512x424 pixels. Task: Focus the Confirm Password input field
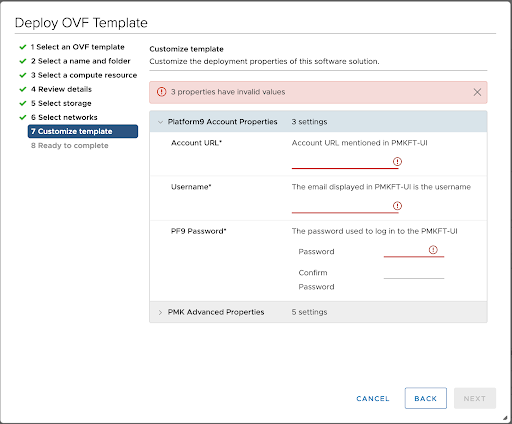coord(414,272)
